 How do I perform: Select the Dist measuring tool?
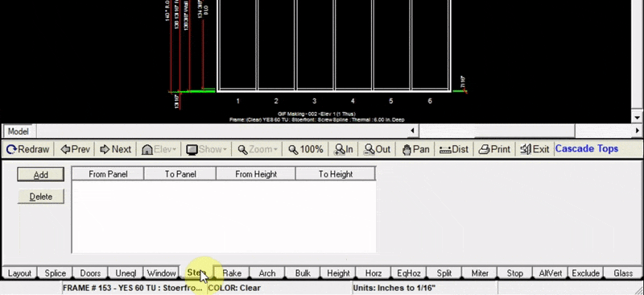pos(454,149)
